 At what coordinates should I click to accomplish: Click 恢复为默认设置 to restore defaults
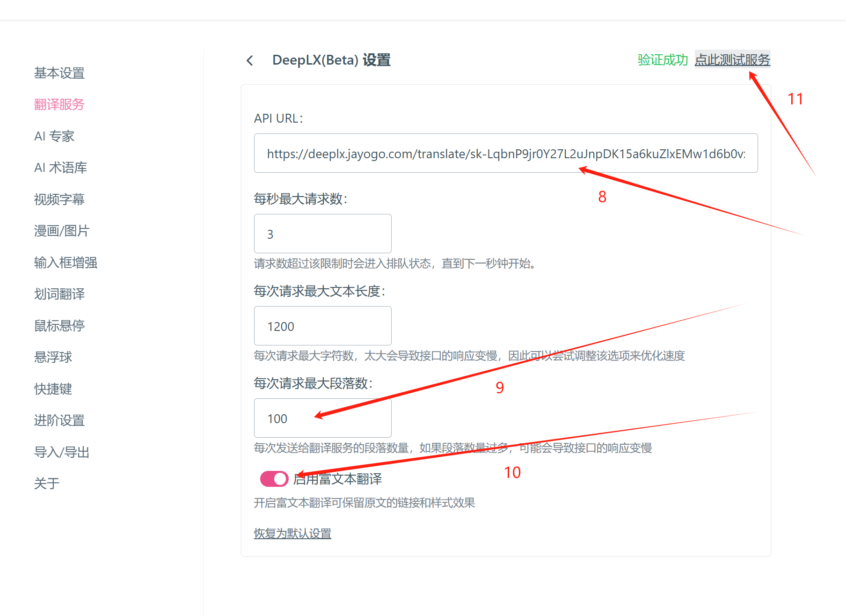pos(292,533)
